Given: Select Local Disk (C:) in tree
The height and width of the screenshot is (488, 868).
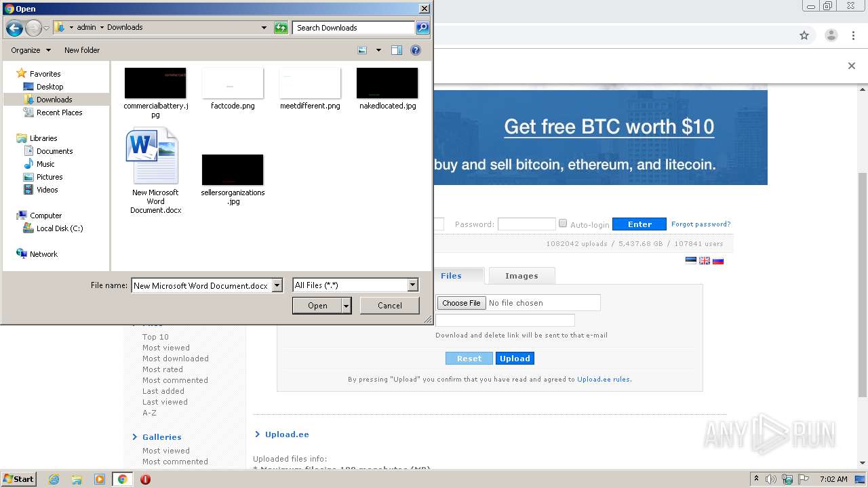Looking at the screenshot, I should (x=53, y=228).
